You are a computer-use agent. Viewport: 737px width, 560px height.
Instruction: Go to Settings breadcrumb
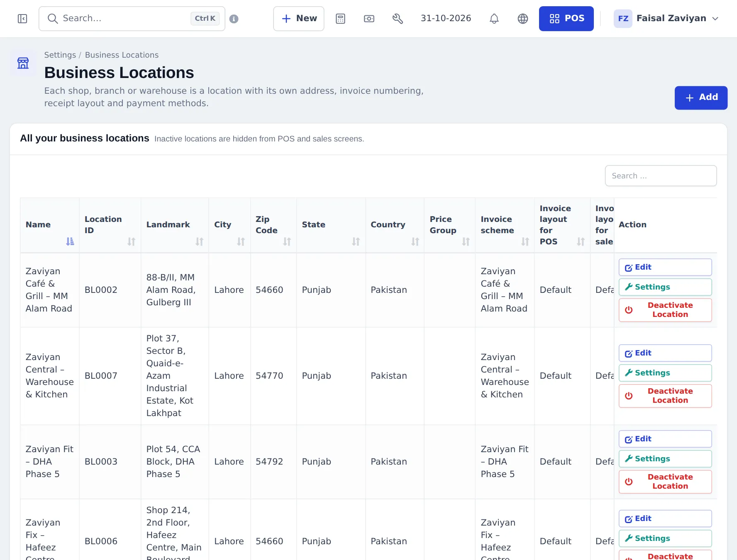(x=60, y=55)
